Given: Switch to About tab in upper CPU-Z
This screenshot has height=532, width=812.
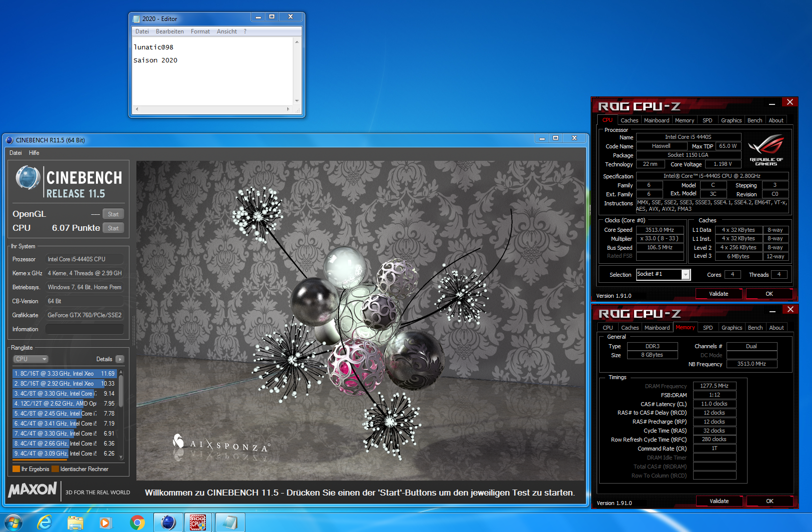Looking at the screenshot, I should click(776, 120).
